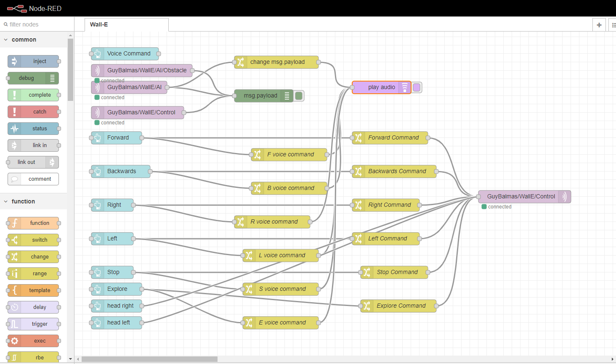616x364 pixels.
Task: Pick the delay palette node
Action: pos(33,307)
